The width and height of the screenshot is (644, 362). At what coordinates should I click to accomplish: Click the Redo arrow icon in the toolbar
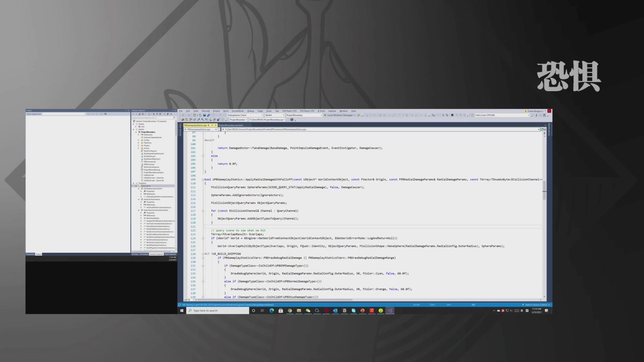click(x=220, y=115)
